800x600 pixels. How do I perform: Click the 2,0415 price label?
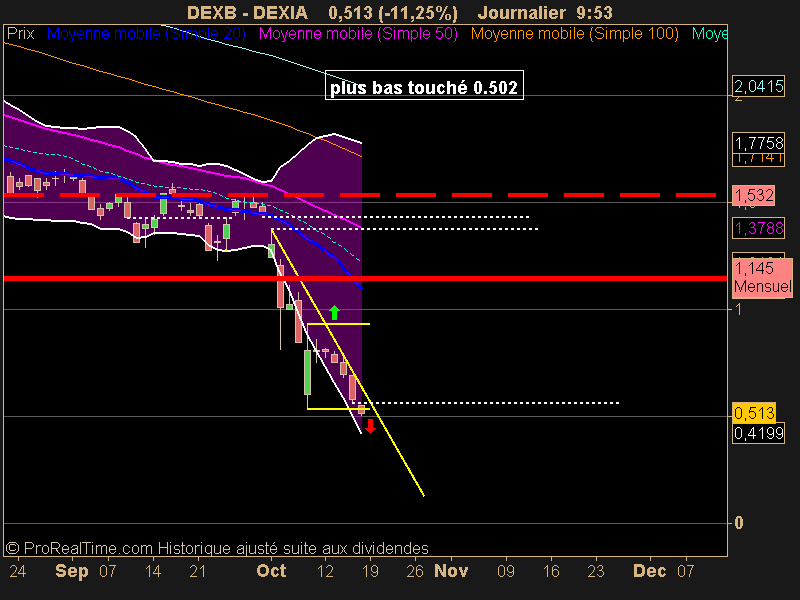(758, 86)
